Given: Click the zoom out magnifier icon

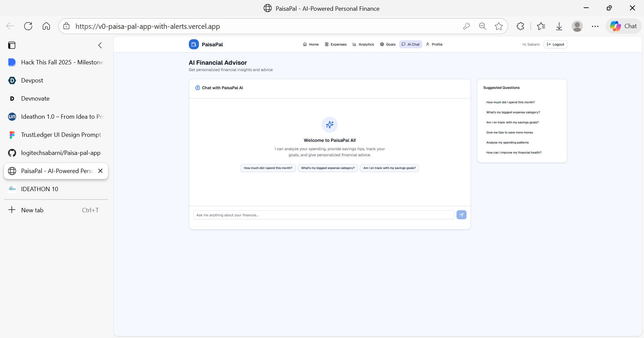Looking at the screenshot, I should point(483,26).
